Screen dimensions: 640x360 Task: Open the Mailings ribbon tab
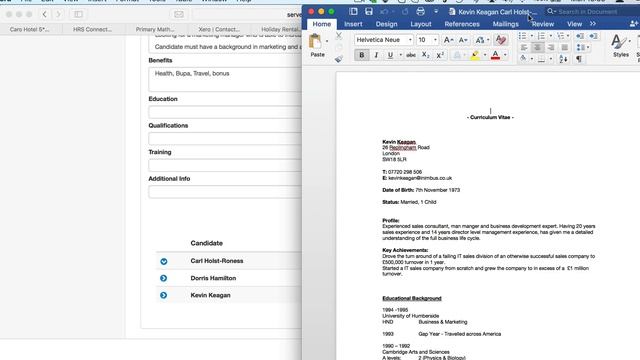505,24
